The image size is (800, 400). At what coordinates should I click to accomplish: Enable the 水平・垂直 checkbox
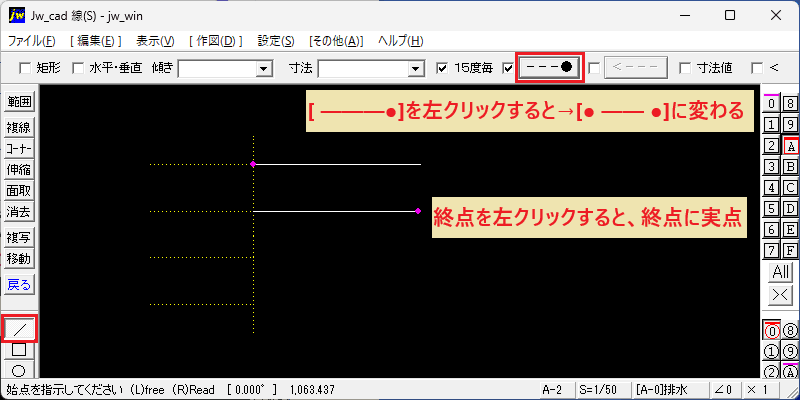click(78, 68)
